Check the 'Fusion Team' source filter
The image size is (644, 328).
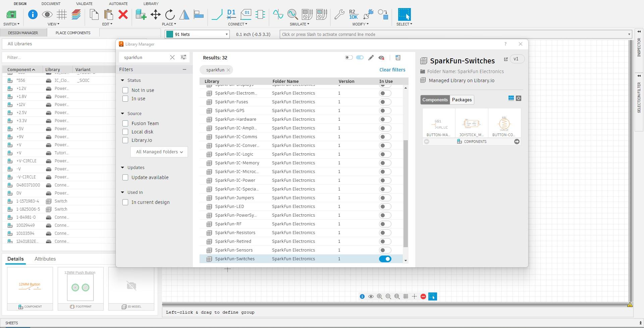(125, 123)
